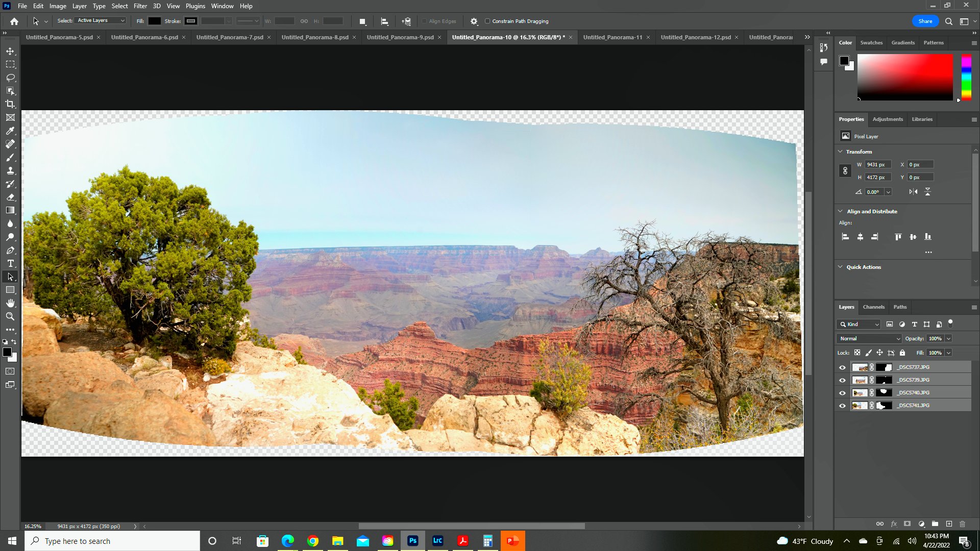The image size is (980, 551).
Task: Open the Normal blend mode dropdown
Action: (x=869, y=339)
